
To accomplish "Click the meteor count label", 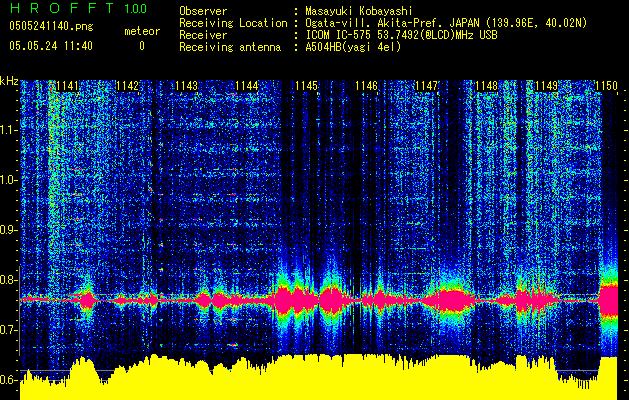I will [x=142, y=31].
